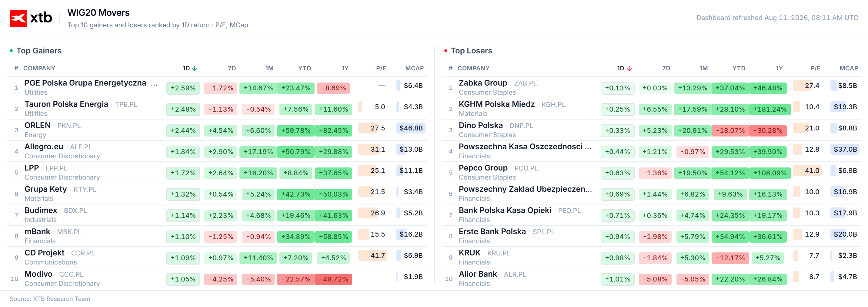868x307 pixels.
Task: Click ORLEN's market cap bar $46.8B
Action: pyautogui.click(x=411, y=128)
